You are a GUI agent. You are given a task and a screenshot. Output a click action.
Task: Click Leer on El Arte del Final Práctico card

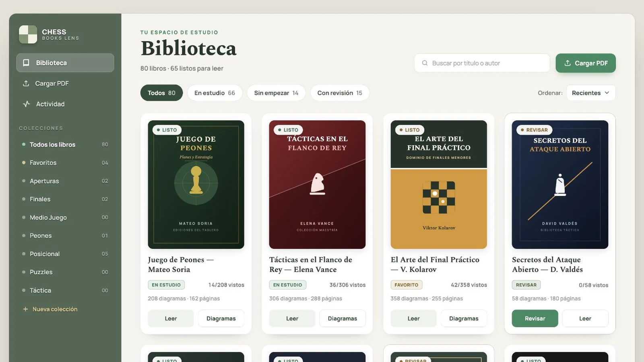point(413,319)
